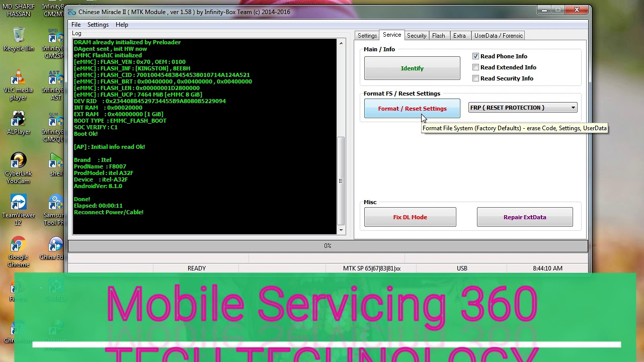This screenshot has height=362, width=644.
Task: Click the 'Brand : Itel' log line
Action: point(93,160)
